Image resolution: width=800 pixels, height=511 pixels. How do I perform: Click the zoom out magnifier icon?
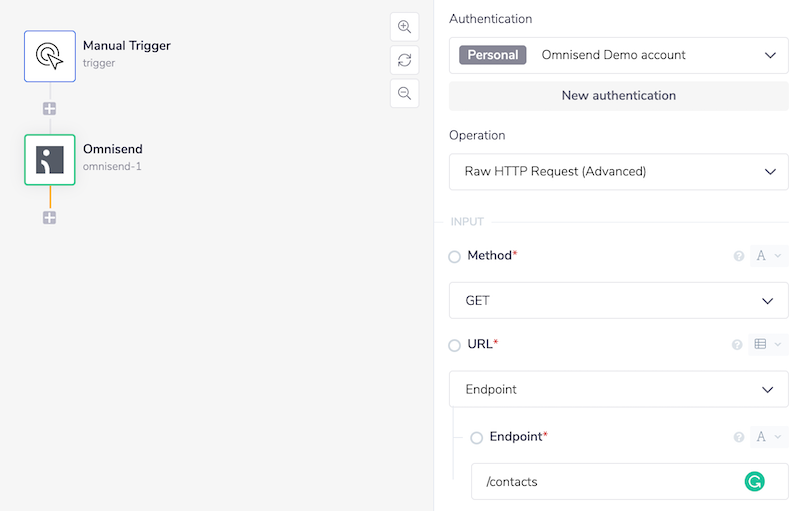(404, 93)
